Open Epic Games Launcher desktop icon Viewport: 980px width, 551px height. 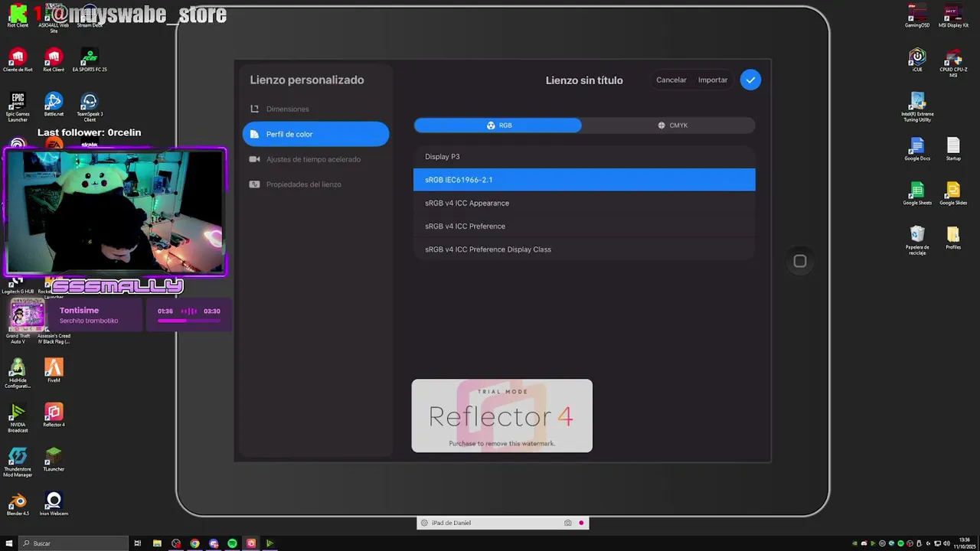pos(18,106)
